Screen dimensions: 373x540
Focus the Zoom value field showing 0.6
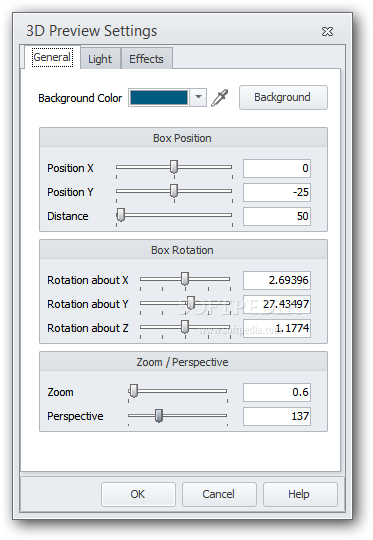(277, 392)
